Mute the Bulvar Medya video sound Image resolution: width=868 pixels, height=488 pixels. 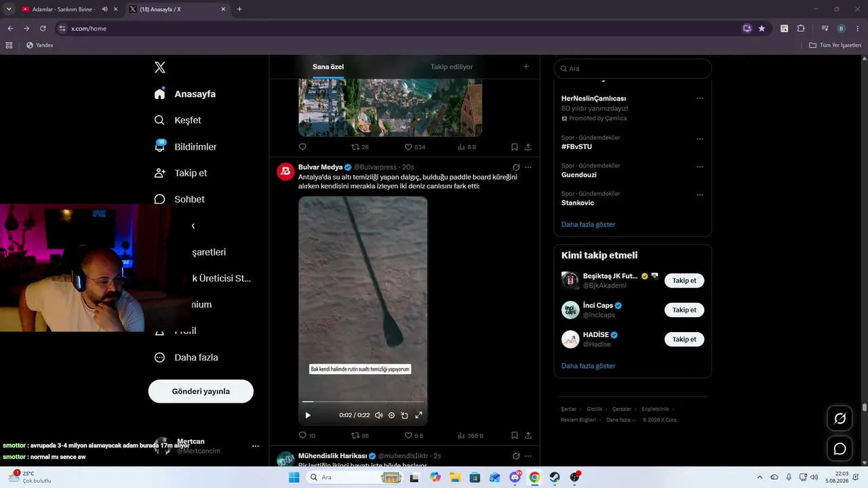coord(379,415)
